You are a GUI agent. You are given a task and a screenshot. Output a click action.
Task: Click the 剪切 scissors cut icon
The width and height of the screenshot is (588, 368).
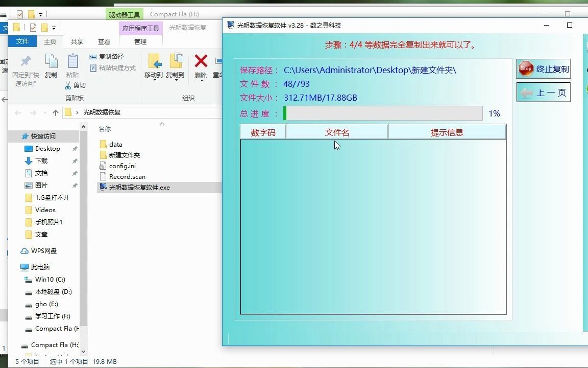point(68,85)
